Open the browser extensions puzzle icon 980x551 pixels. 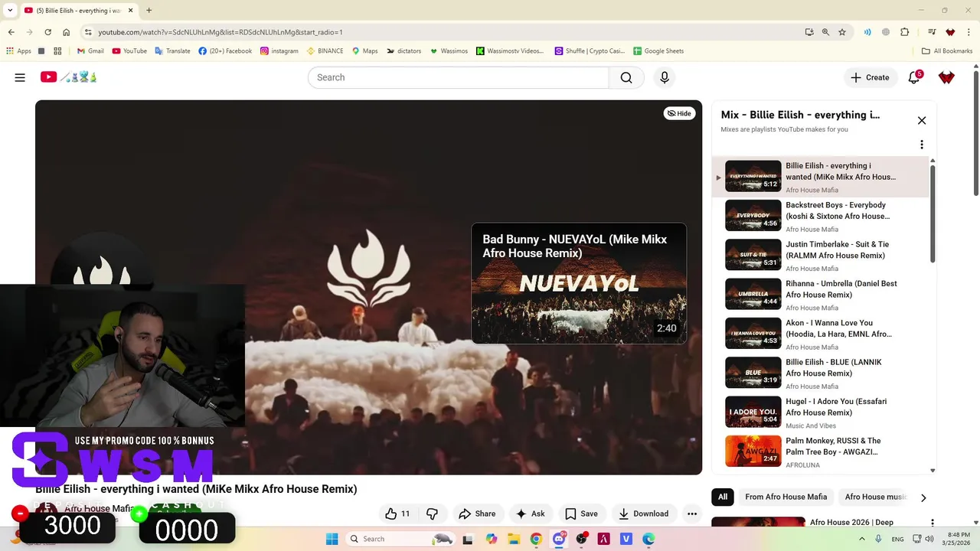tap(905, 32)
